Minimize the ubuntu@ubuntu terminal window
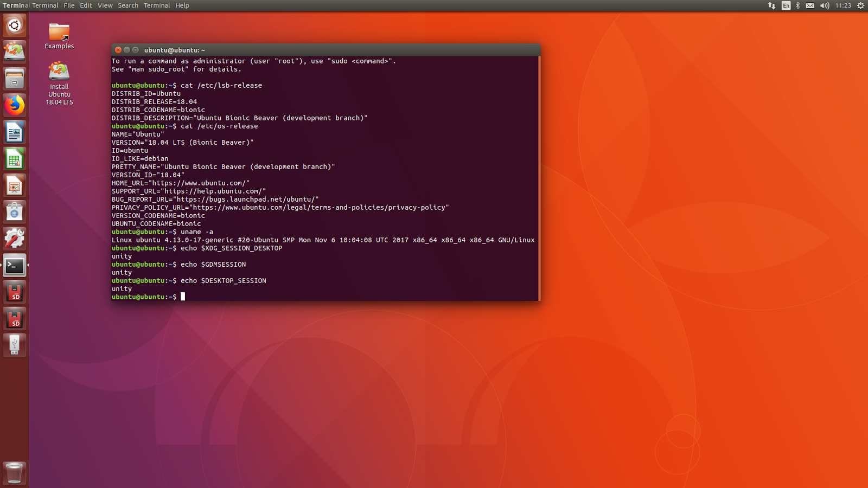The width and height of the screenshot is (868, 488). [127, 50]
